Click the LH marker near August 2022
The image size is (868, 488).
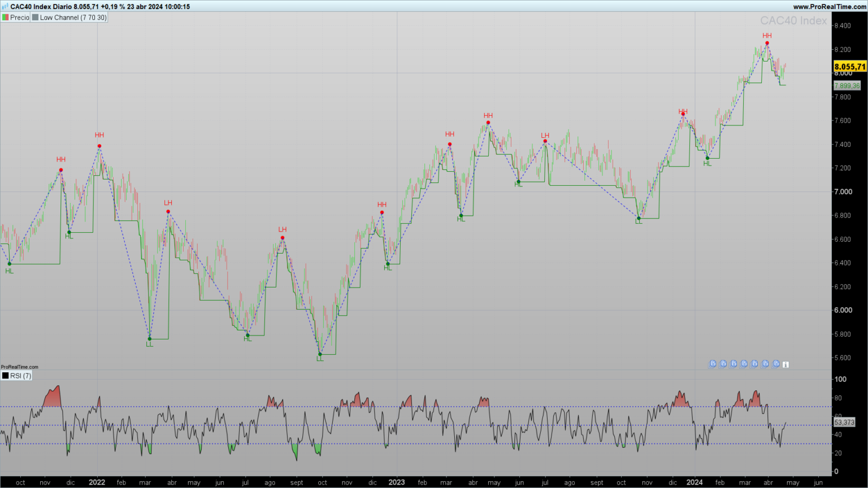click(283, 229)
